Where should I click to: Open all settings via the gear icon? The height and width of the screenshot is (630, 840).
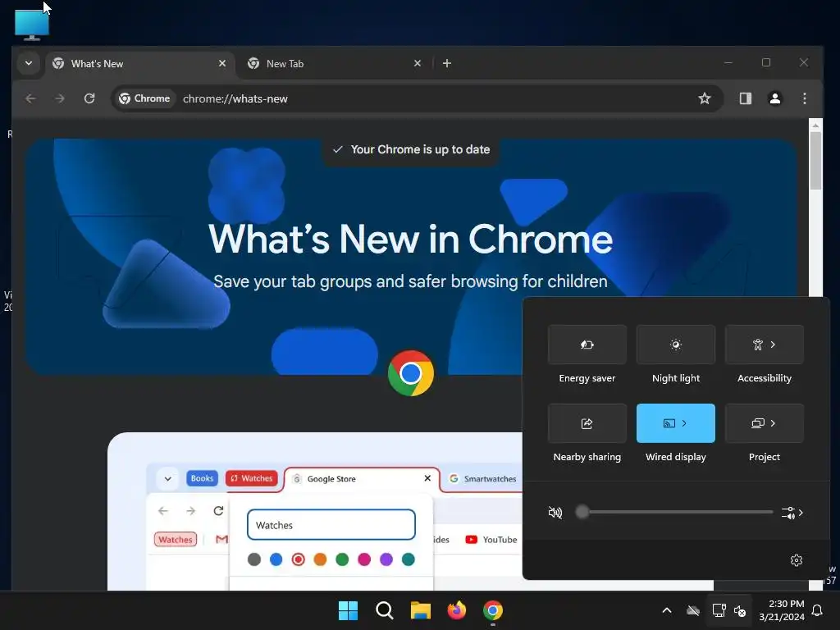[x=796, y=559]
